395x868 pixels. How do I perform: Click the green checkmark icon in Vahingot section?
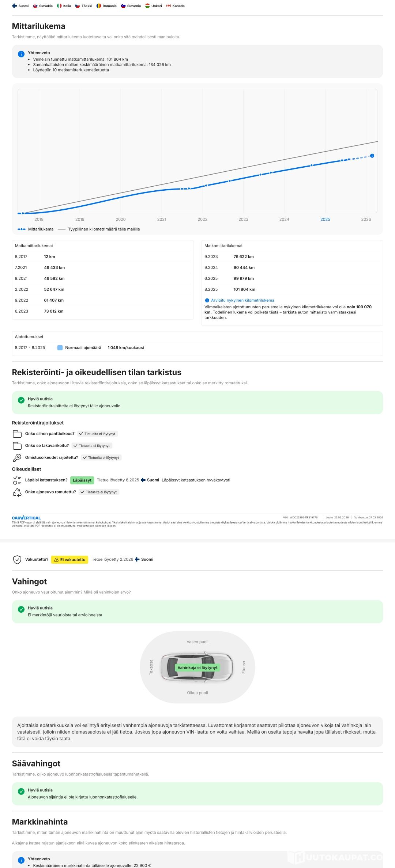click(x=21, y=609)
